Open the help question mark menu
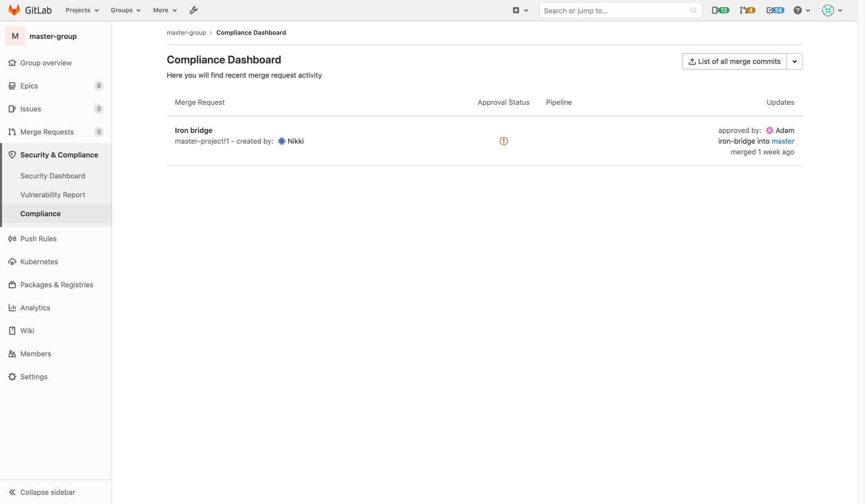This screenshot has width=865, height=504. click(x=802, y=10)
